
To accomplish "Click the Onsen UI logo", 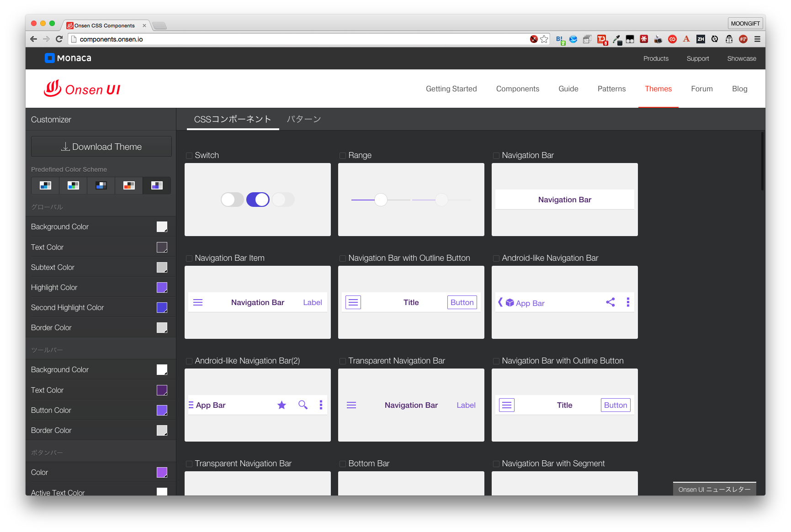I will click(x=82, y=89).
